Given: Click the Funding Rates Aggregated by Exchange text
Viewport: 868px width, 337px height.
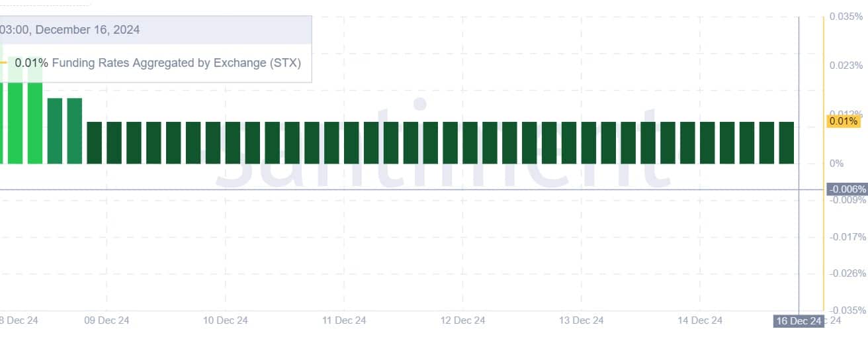Looking at the screenshot, I should (x=176, y=63).
